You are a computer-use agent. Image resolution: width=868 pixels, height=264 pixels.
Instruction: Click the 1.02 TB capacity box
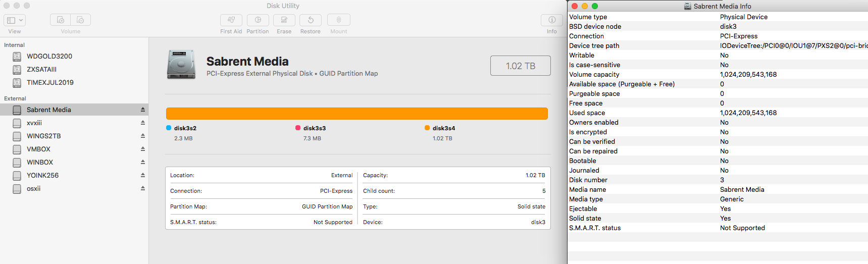(521, 66)
